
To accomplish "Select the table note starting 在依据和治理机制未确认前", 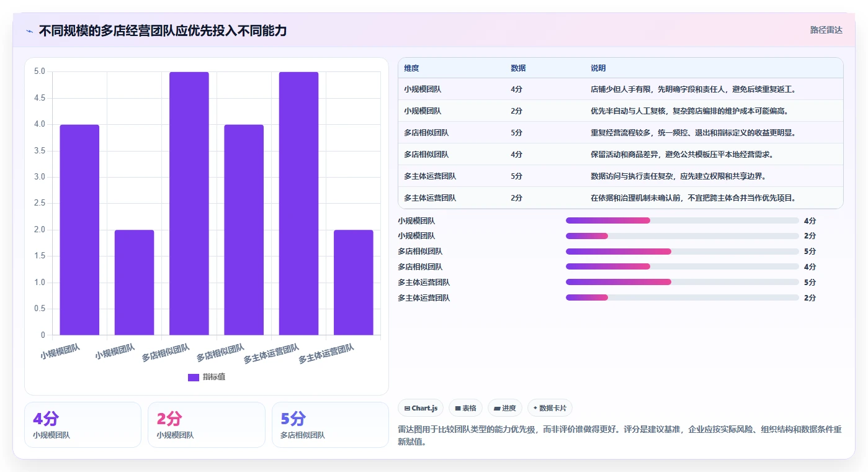I will point(693,198).
